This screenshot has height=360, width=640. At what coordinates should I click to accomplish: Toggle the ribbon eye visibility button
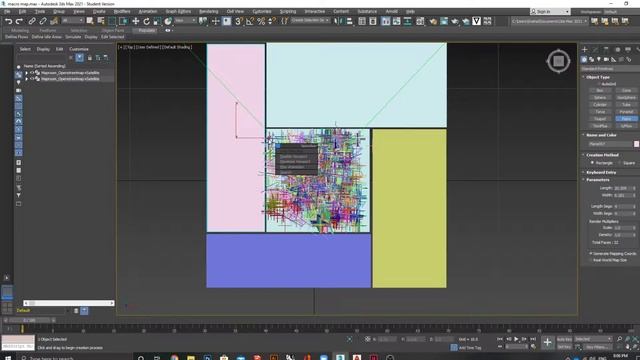pos(167,30)
